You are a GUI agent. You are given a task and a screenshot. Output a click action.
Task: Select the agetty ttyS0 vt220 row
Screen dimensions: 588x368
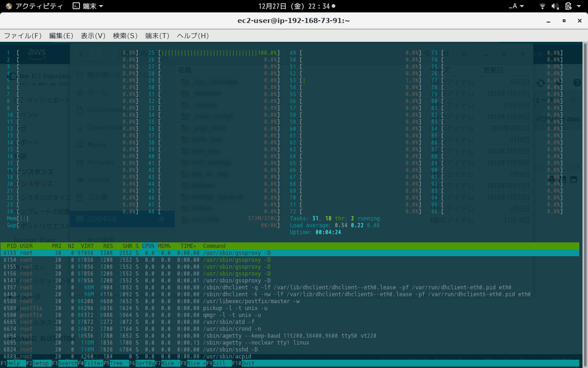[290, 336]
